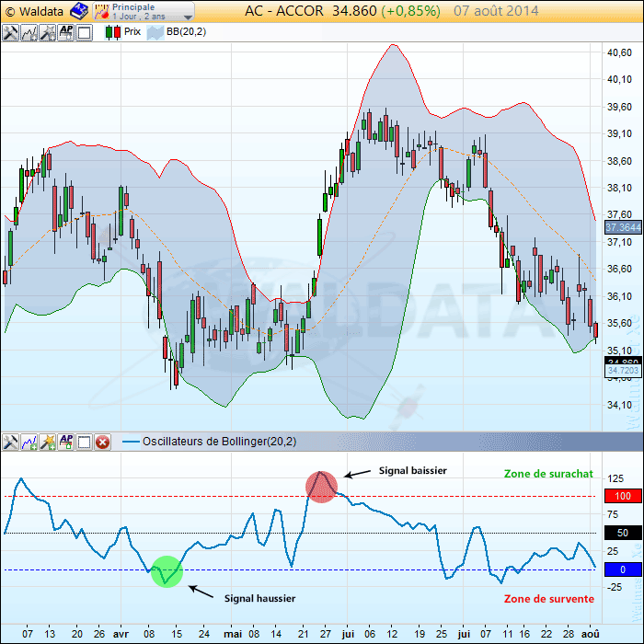644x644 pixels.
Task: Maximize the price chart pane
Action: (x=85, y=32)
